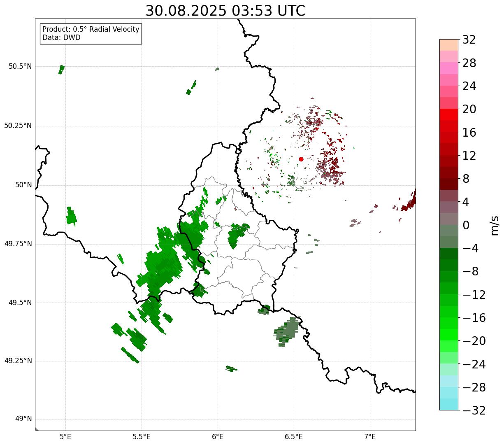Viewport: 504px width, 445px height.
Task: Click the 7°E longitude label
Action: click(370, 436)
